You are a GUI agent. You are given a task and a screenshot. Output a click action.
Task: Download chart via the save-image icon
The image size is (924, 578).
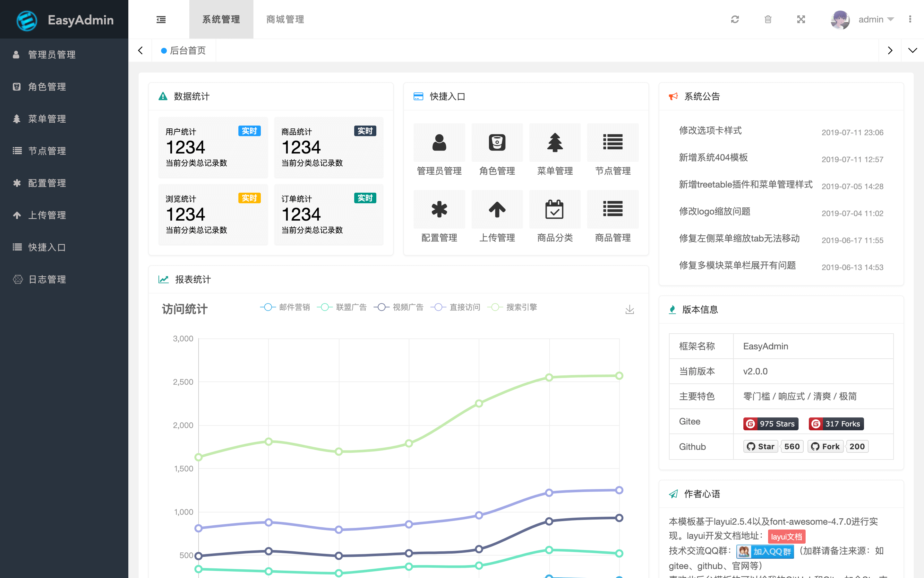629,309
